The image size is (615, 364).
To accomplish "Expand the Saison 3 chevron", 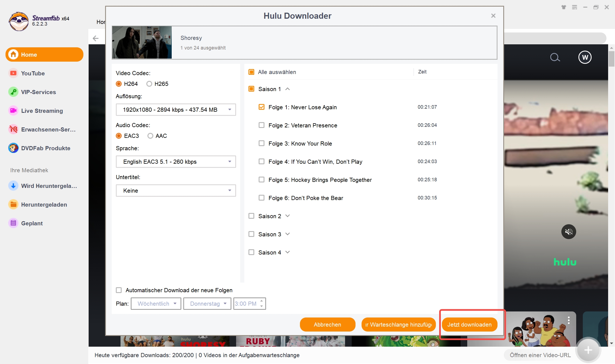I will point(288,234).
